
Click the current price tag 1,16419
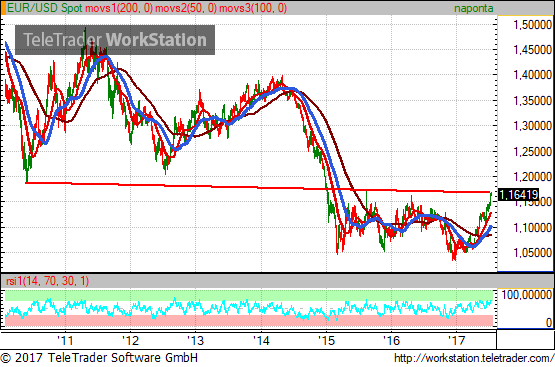[518, 195]
